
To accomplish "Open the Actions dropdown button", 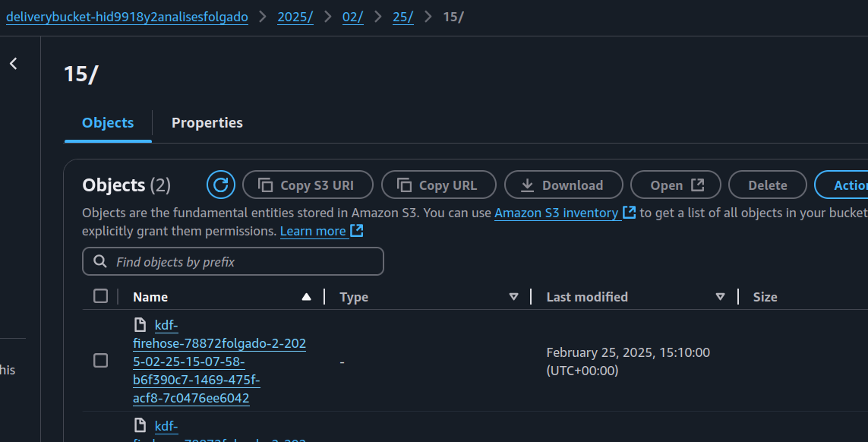I will [x=843, y=185].
